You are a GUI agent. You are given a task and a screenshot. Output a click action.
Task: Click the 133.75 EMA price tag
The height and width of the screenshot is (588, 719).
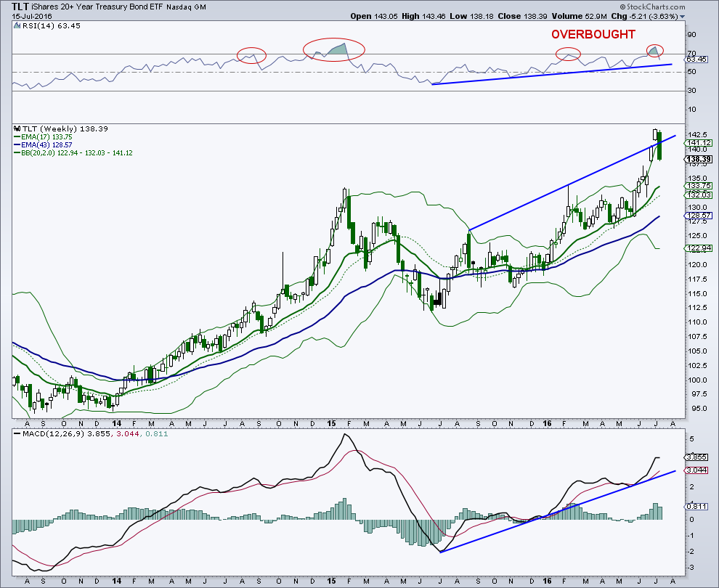click(x=699, y=186)
